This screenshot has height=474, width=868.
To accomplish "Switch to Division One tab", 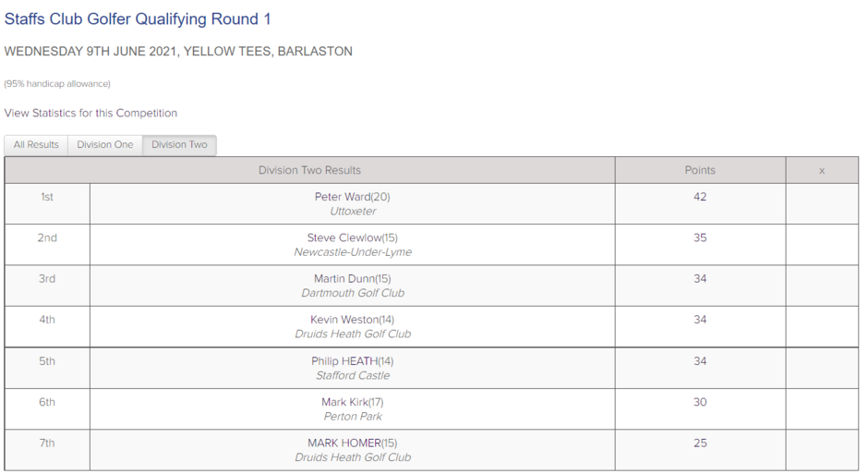I will (x=105, y=144).
